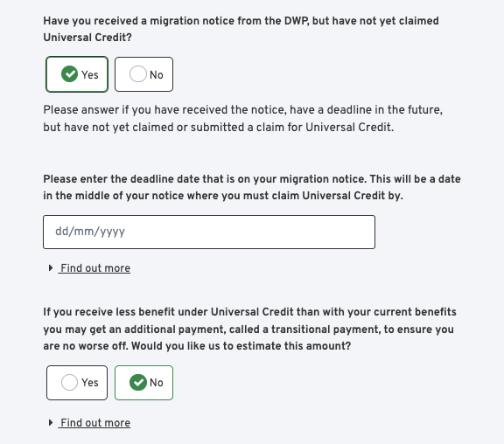504x444 pixels.
Task: Click the deadline date question label
Action: [x=252, y=187]
